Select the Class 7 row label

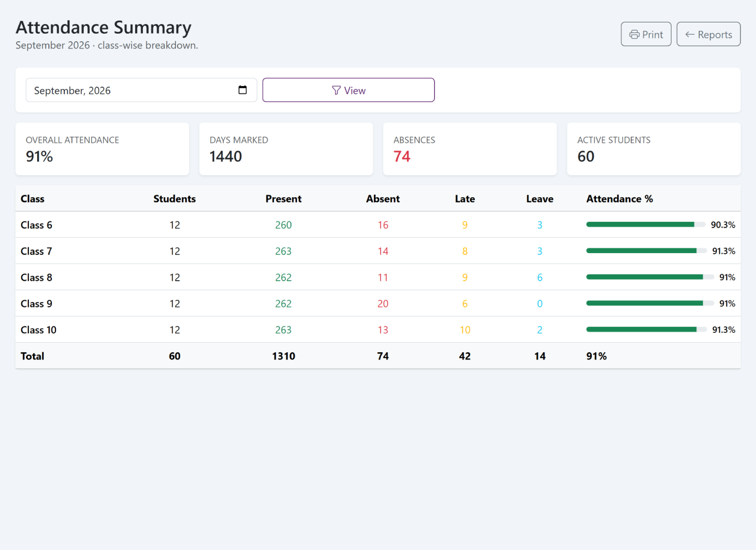37,251
